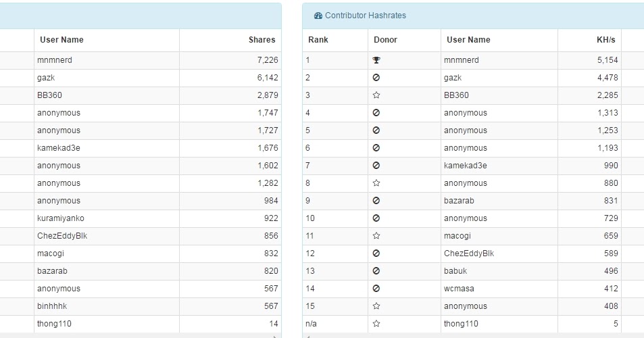Click the dashboard icon beside Contributor Hashrates
The image size is (644, 338).
click(x=318, y=16)
